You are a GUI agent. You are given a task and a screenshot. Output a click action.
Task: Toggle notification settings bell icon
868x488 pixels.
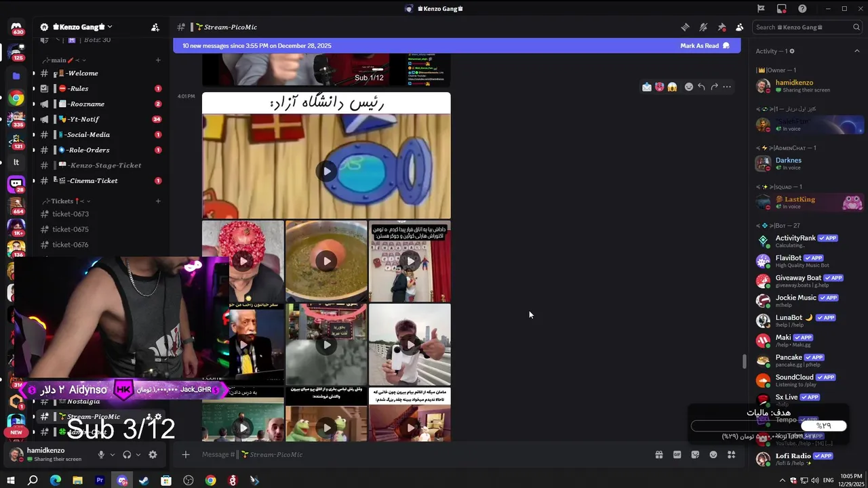click(x=703, y=27)
